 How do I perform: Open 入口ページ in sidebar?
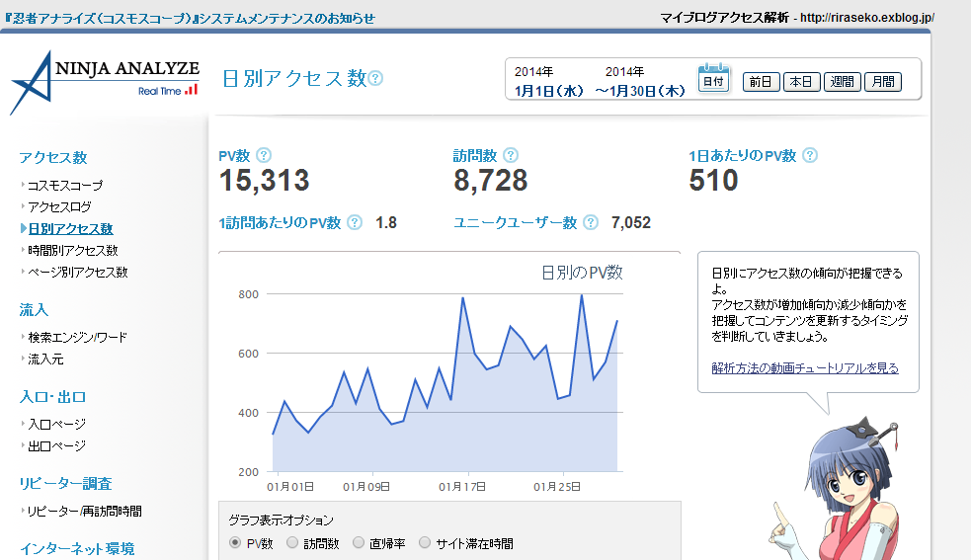coord(57,425)
